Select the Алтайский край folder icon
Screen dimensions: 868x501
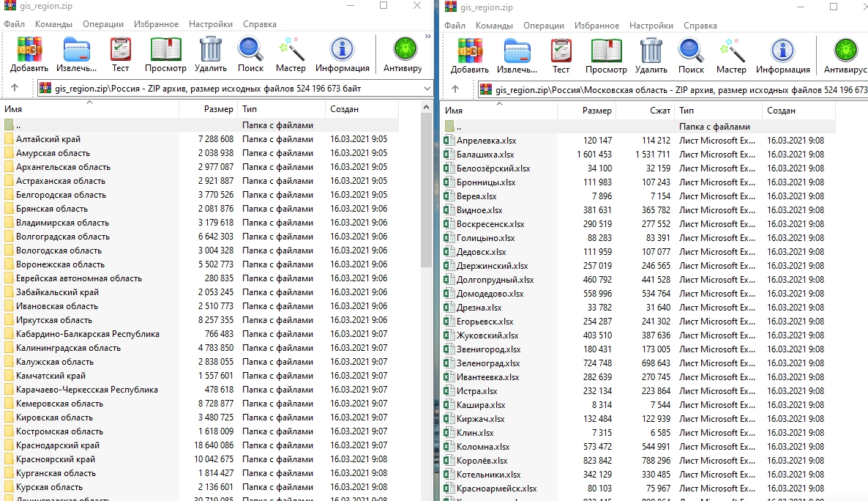coord(9,139)
